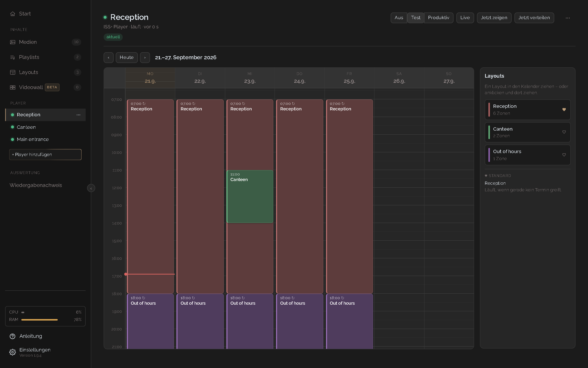Select the Canteen player
The height and width of the screenshot is (368, 588).
pyautogui.click(x=45, y=127)
